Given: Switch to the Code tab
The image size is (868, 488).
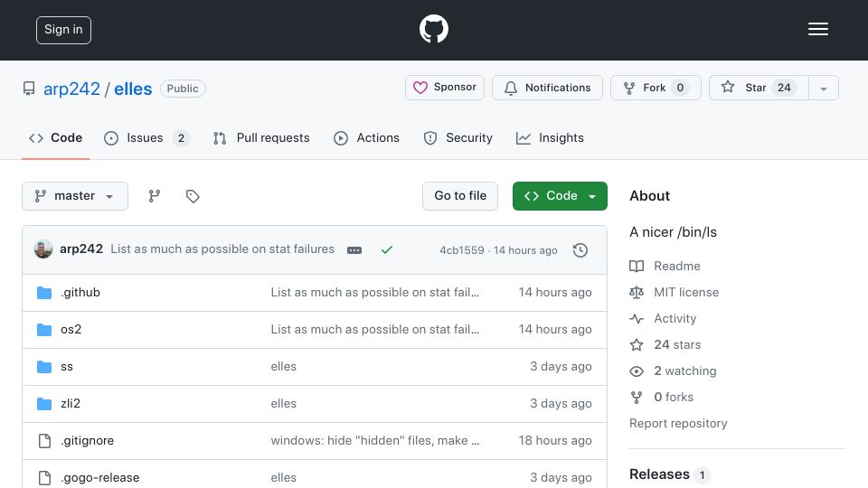Looking at the screenshot, I should 56,137.
